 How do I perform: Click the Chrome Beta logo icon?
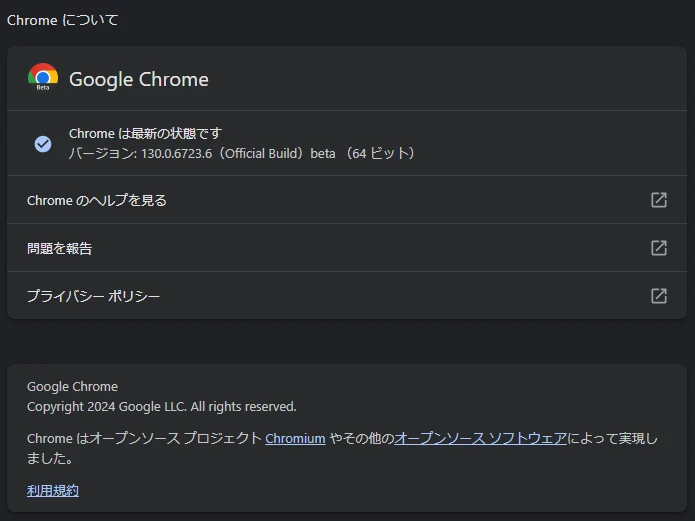click(x=43, y=78)
